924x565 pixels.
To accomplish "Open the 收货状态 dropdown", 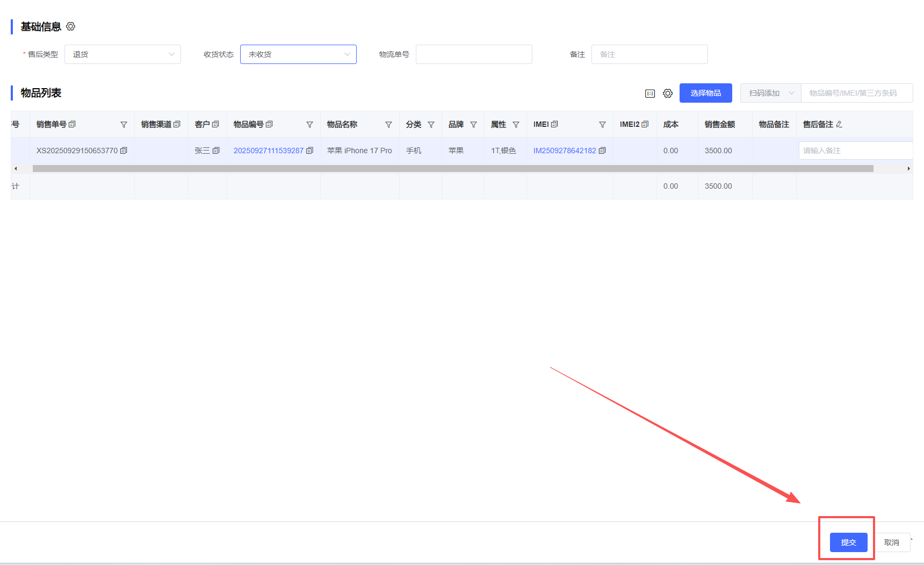I will tap(298, 54).
